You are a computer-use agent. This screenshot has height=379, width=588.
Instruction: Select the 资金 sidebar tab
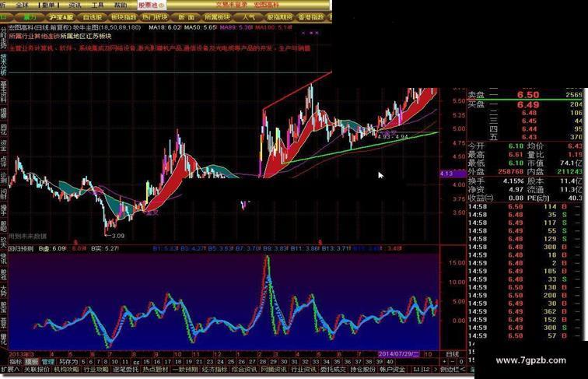pos(4,144)
